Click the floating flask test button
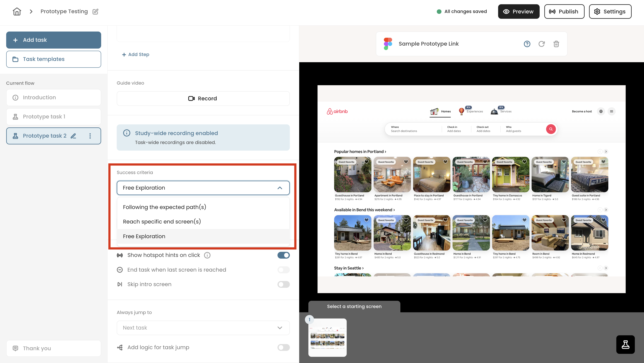Viewport: 644px width, 363px height. pos(625,344)
